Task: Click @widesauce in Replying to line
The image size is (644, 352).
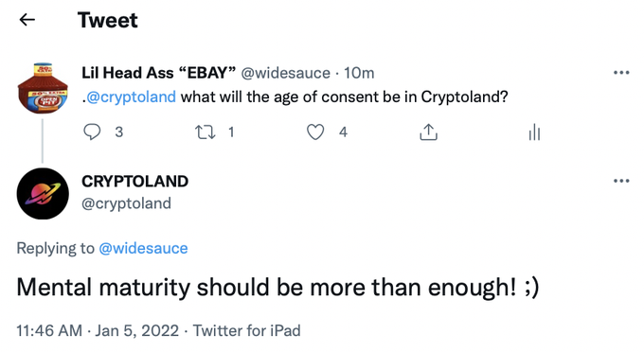Action: [143, 248]
